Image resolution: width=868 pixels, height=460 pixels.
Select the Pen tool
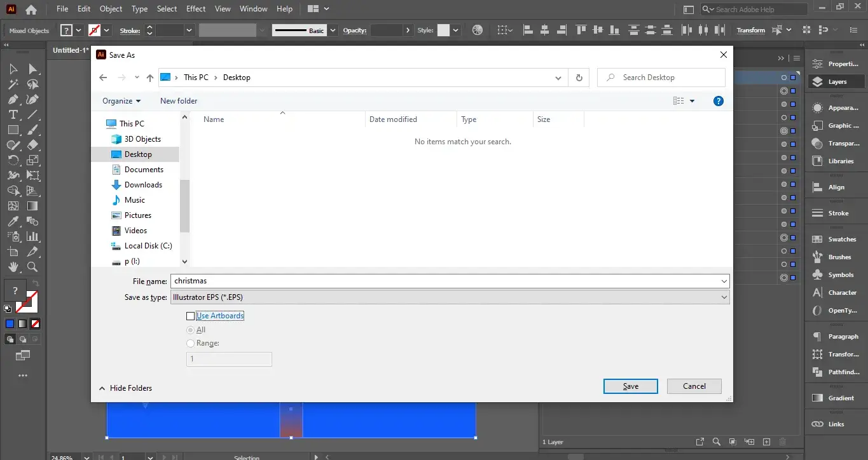(x=13, y=99)
